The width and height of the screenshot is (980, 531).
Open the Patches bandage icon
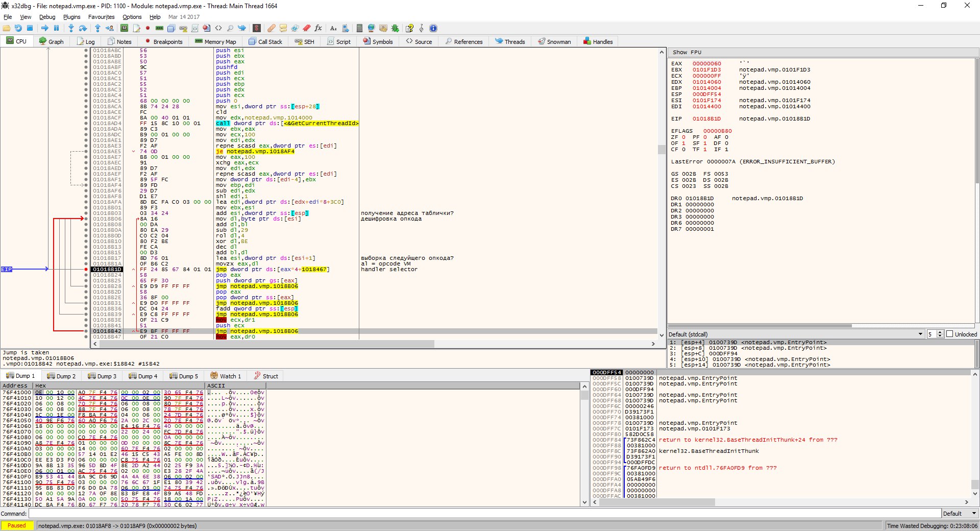[x=272, y=28]
